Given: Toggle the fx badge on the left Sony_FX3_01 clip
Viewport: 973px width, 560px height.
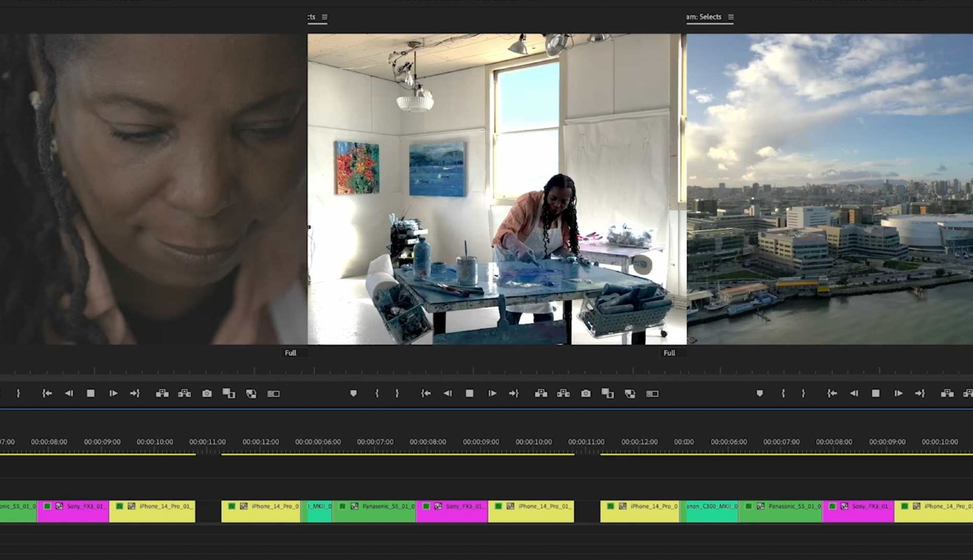Looking at the screenshot, I should pos(47,506).
